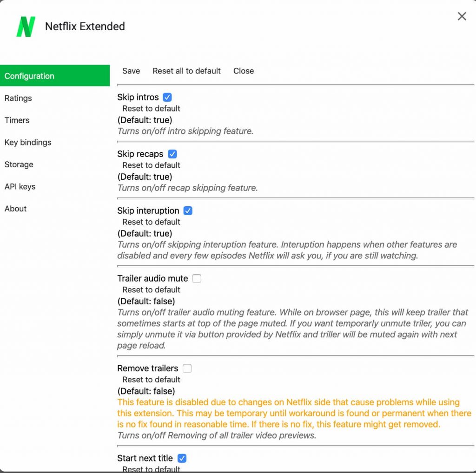Click the Close text button
Viewport: 476px width, 473px height.
(244, 71)
